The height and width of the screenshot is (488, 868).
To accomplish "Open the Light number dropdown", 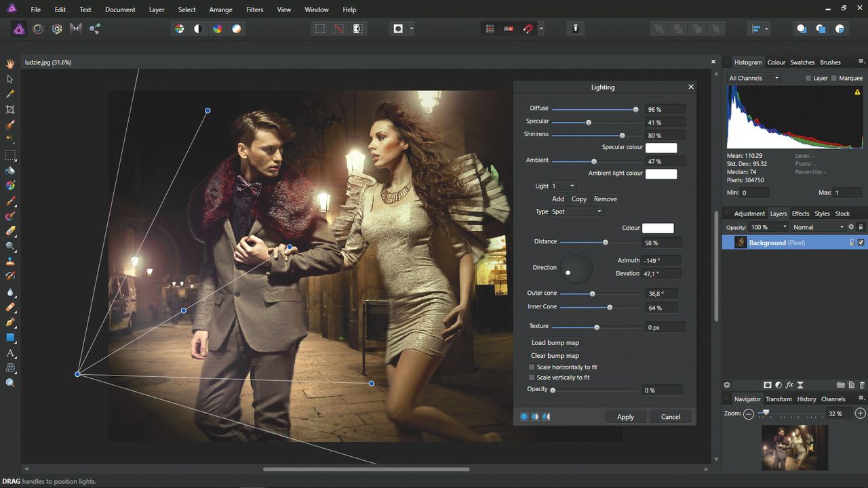I will [563, 186].
